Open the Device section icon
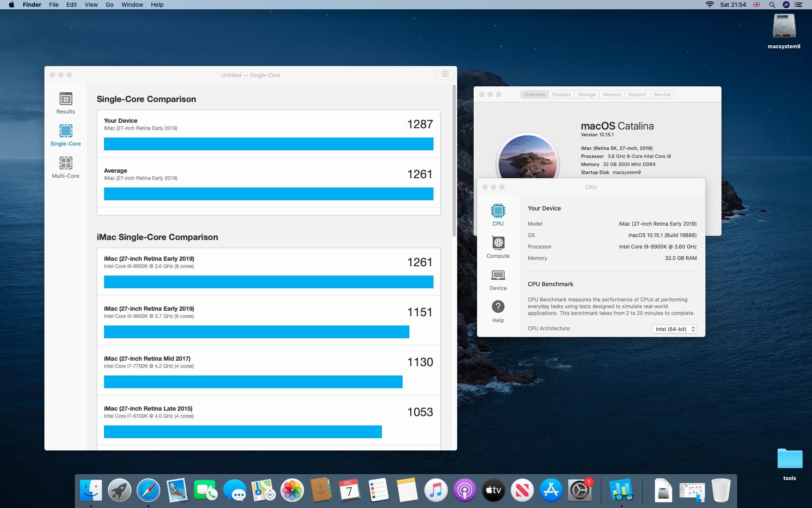 click(498, 276)
